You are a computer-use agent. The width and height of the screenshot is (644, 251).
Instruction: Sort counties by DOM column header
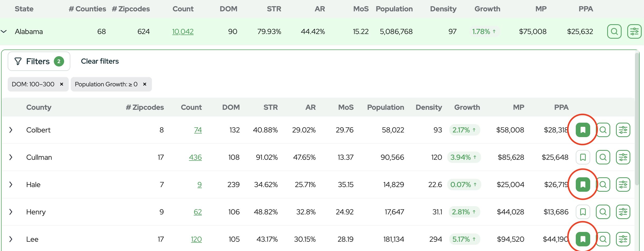(x=231, y=107)
